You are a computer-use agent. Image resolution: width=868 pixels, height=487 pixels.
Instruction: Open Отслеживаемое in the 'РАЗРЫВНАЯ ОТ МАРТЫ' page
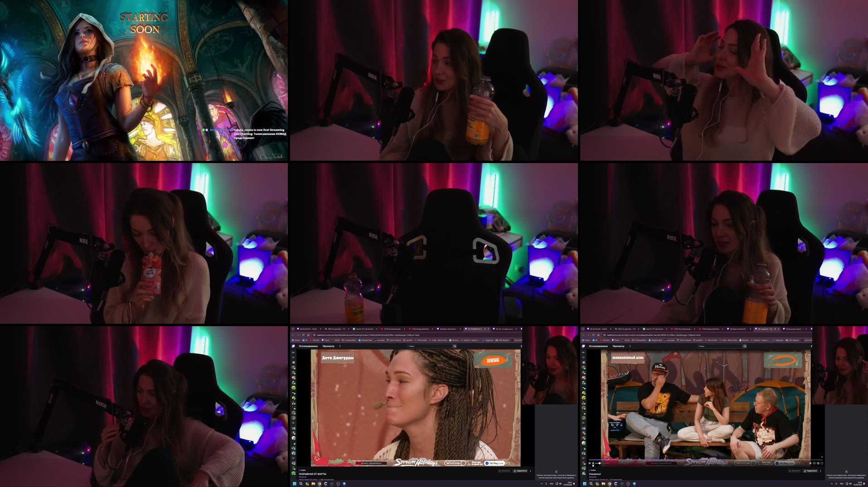[x=308, y=346]
